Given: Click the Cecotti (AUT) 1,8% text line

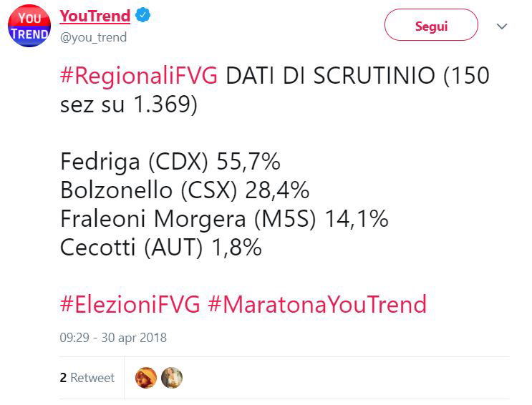Looking at the screenshot, I should 161,247.
